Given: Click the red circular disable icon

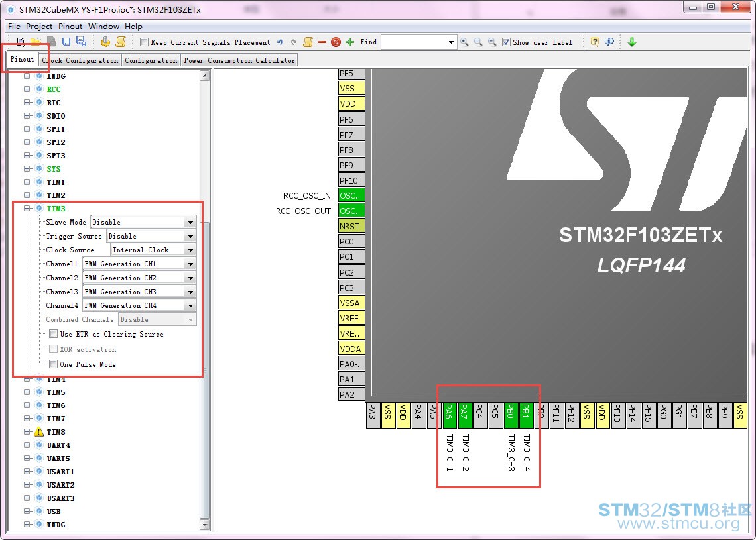Looking at the screenshot, I should pyautogui.click(x=336, y=42).
